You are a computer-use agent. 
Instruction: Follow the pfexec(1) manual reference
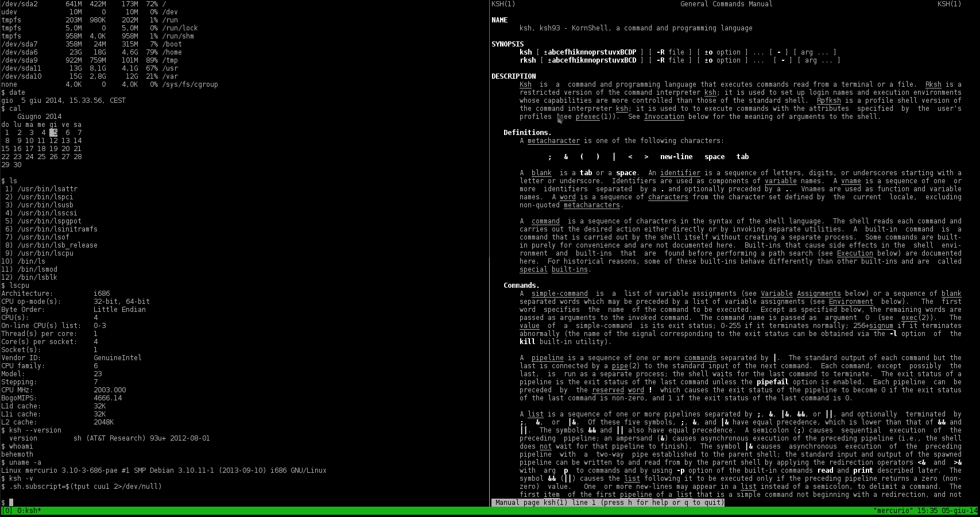[587, 117]
